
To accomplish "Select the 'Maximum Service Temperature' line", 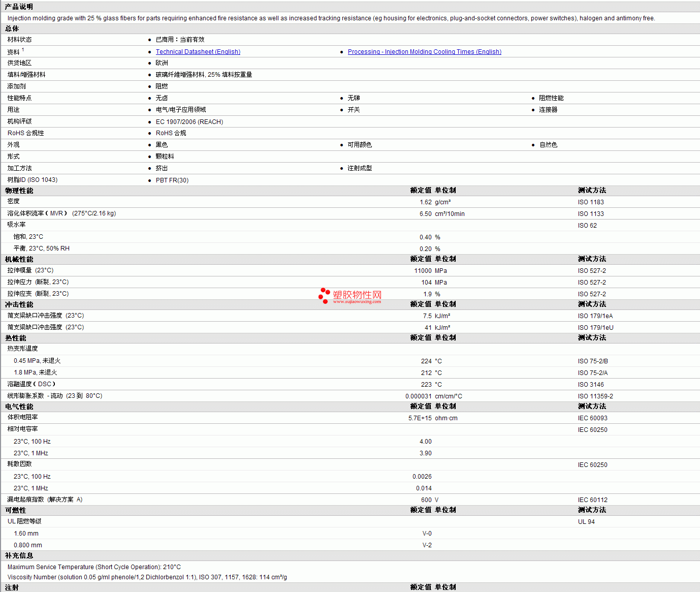I will click(94, 567).
